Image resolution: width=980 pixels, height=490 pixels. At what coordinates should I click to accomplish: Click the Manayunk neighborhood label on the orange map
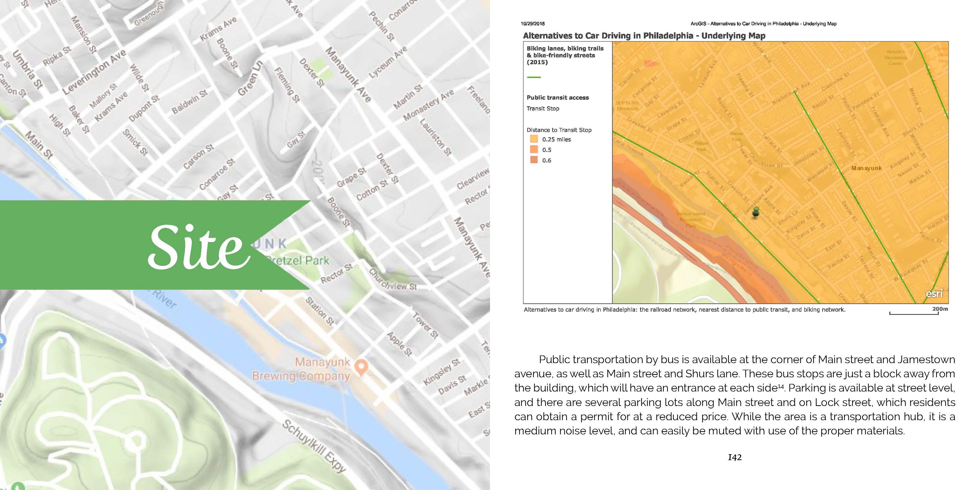[x=866, y=168]
